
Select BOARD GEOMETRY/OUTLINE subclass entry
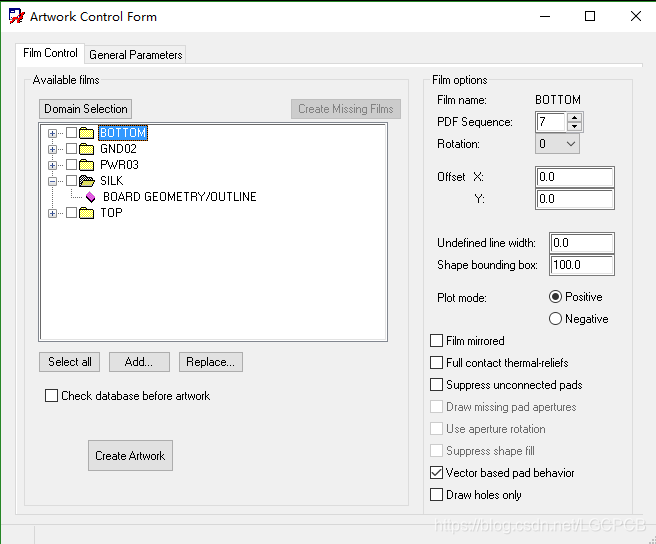(x=179, y=197)
